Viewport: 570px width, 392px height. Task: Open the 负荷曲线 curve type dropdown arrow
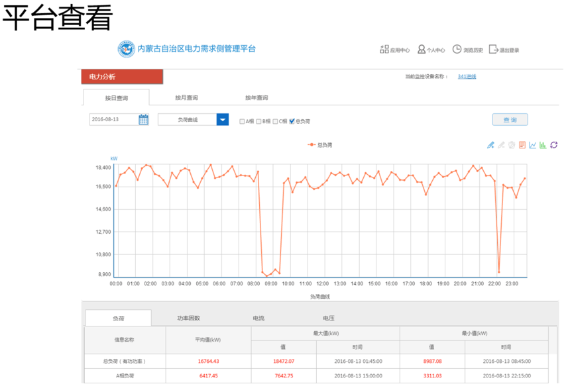[223, 120]
